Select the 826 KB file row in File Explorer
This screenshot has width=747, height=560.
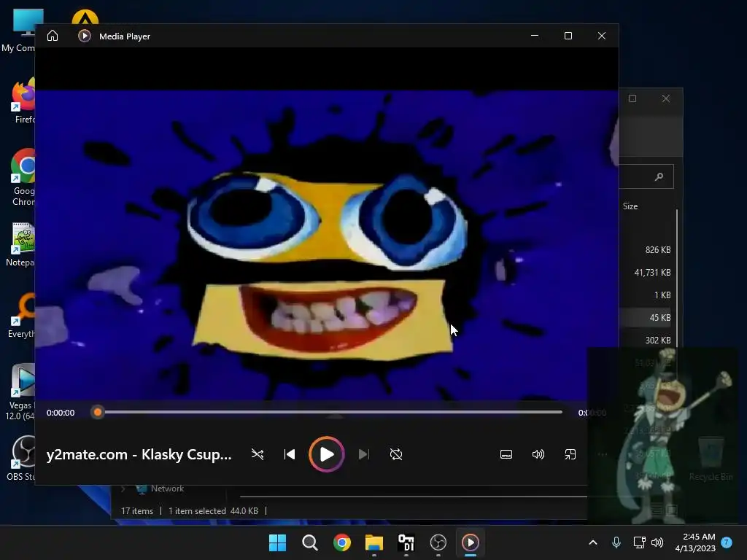646,250
